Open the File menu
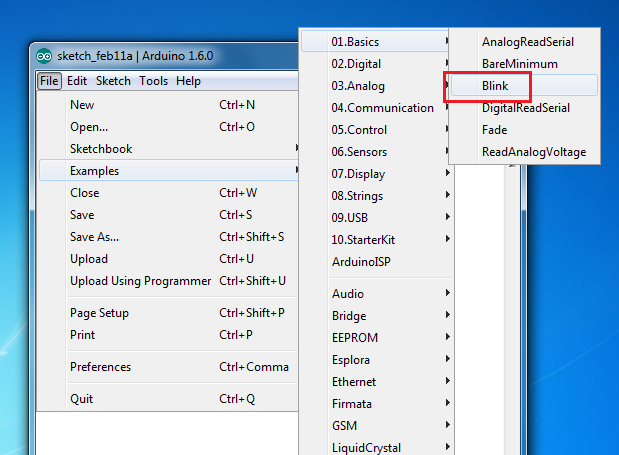Viewport: 619px width, 455px height. (49, 81)
